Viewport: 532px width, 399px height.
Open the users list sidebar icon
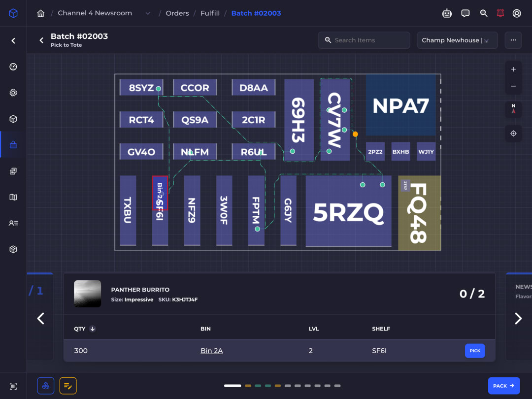point(13,223)
